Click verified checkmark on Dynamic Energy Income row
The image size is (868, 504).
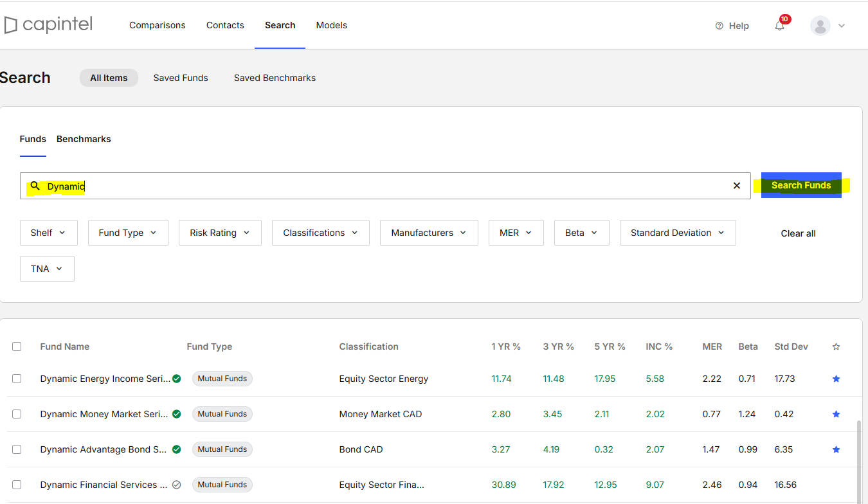pos(177,379)
